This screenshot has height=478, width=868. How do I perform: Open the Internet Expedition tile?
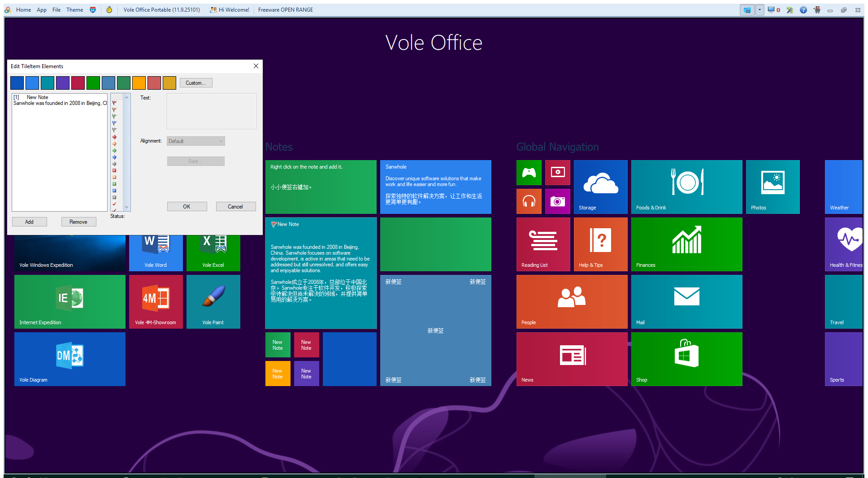click(x=69, y=301)
